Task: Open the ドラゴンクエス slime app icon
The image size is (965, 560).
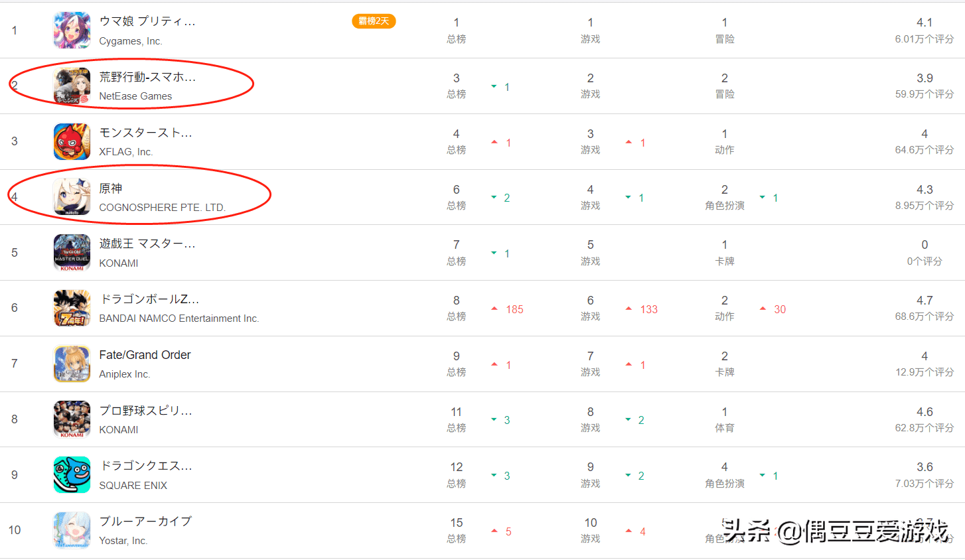Action: (x=72, y=474)
